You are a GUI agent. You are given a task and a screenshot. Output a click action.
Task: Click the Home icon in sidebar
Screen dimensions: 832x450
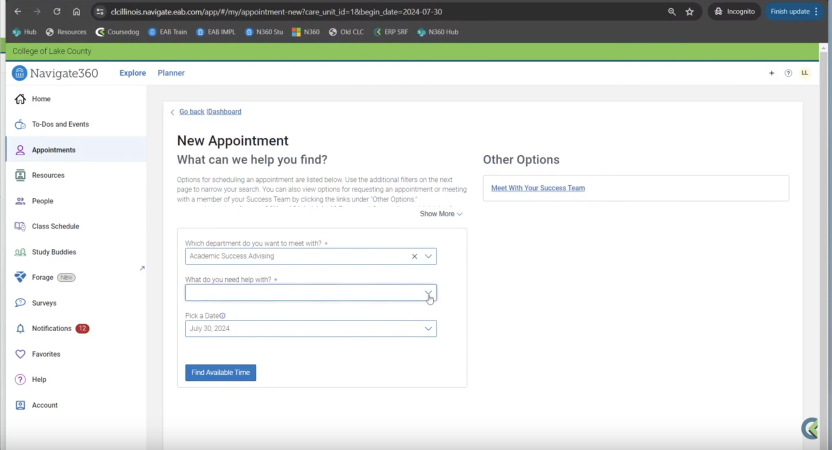(20, 99)
